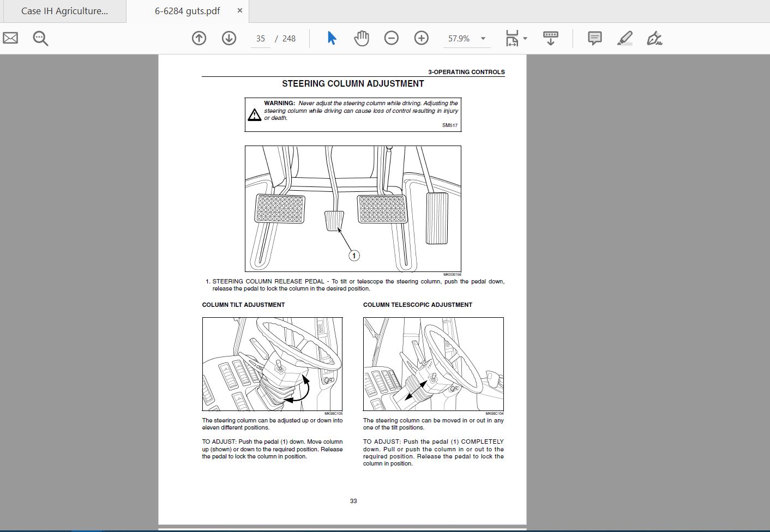
Task: Zoom in with the plus icon
Action: 422,38
